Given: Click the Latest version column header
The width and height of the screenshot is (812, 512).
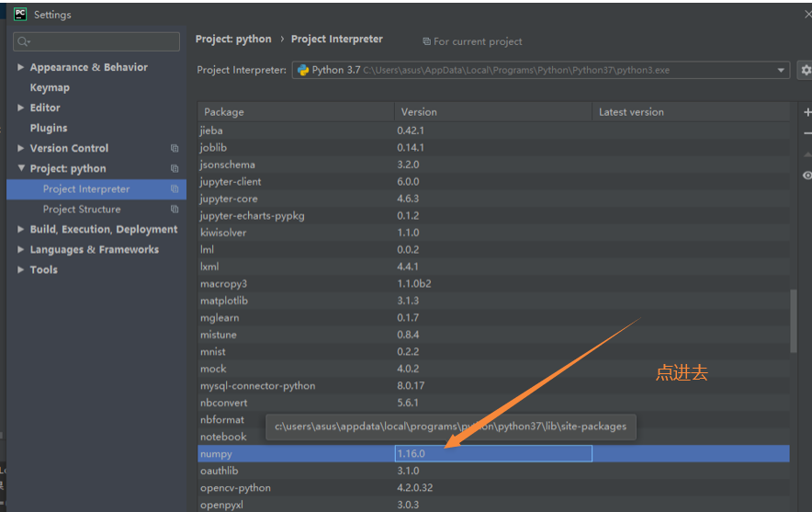Looking at the screenshot, I should tap(691, 112).
